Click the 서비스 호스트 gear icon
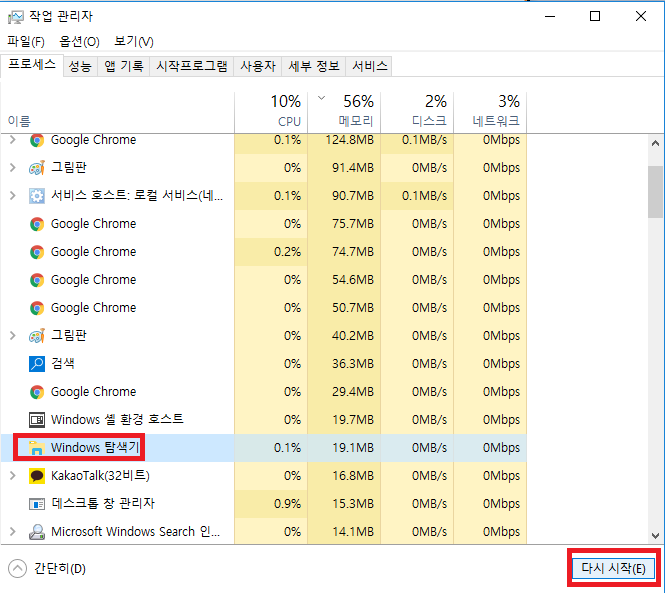 pyautogui.click(x=37, y=196)
